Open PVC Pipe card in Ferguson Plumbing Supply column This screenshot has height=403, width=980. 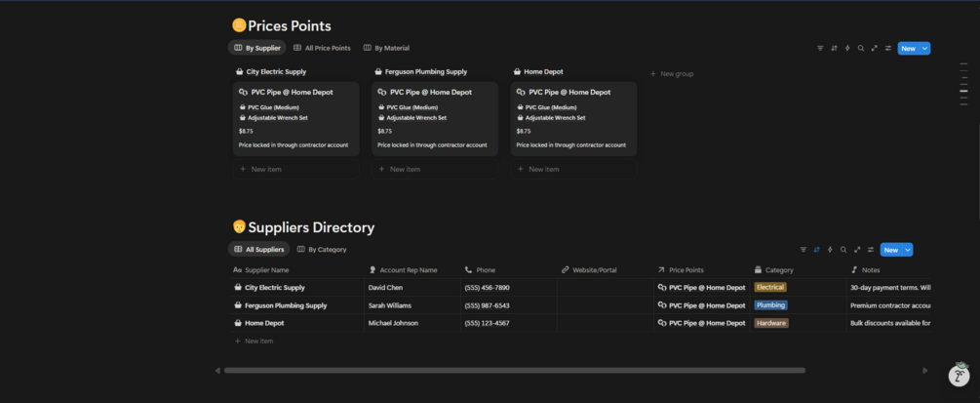pyautogui.click(x=435, y=119)
